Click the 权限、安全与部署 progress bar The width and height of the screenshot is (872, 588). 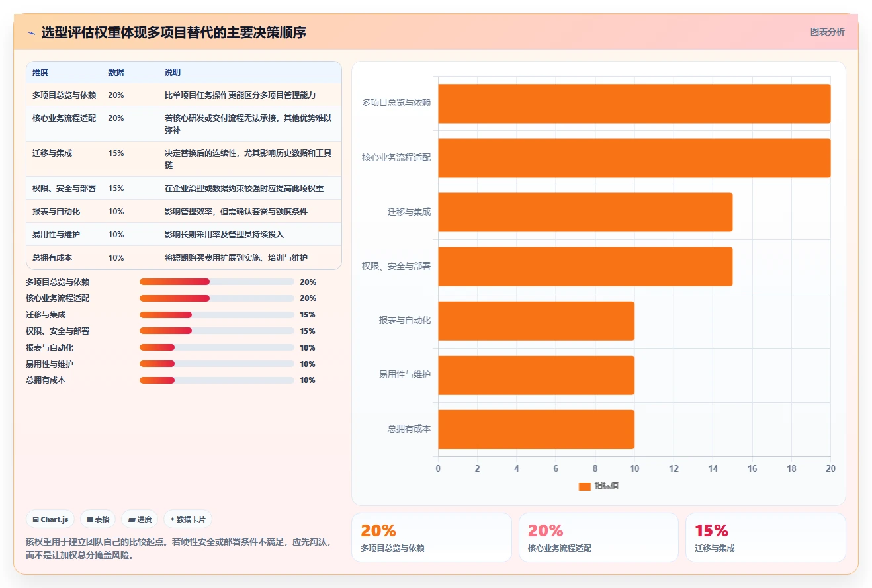pyautogui.click(x=216, y=331)
